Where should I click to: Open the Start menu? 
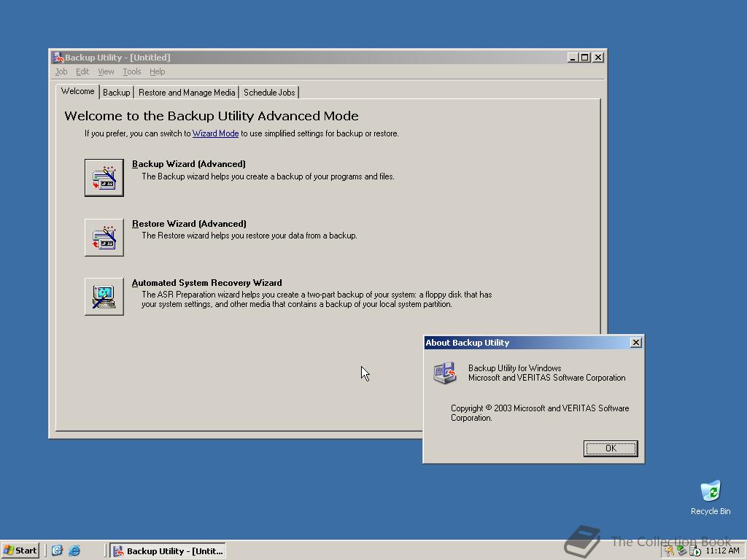click(20, 551)
